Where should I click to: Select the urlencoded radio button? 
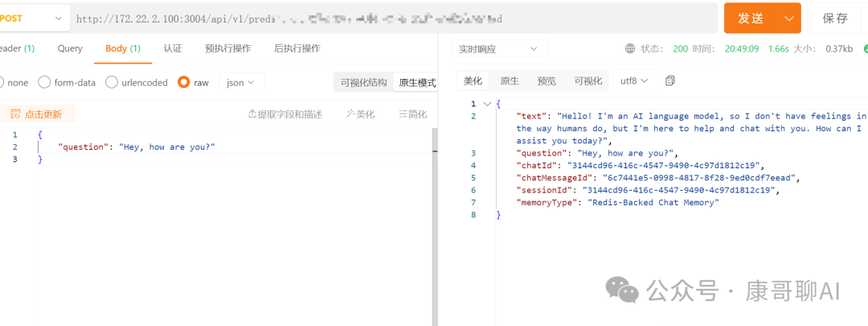pos(112,82)
